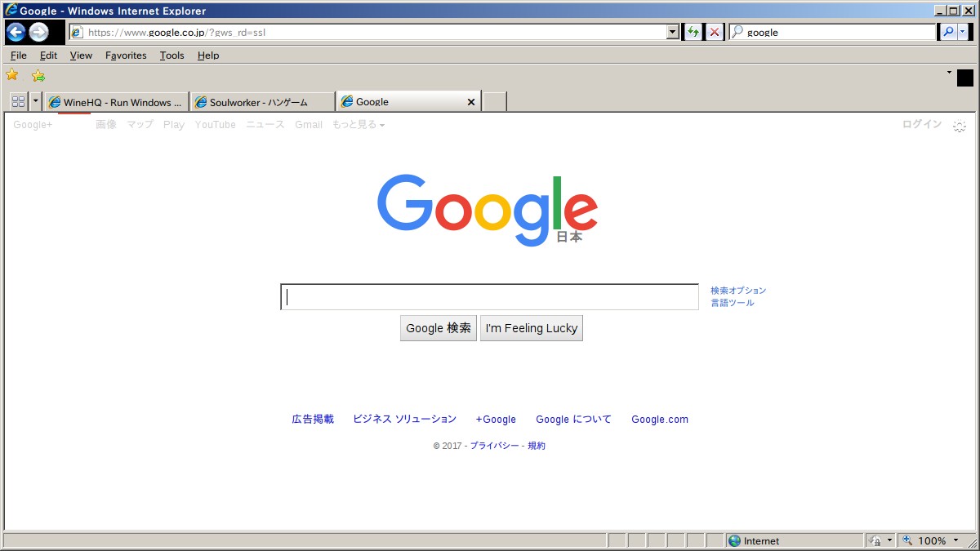
Task: Click the Internet zone globe icon
Action: click(734, 540)
